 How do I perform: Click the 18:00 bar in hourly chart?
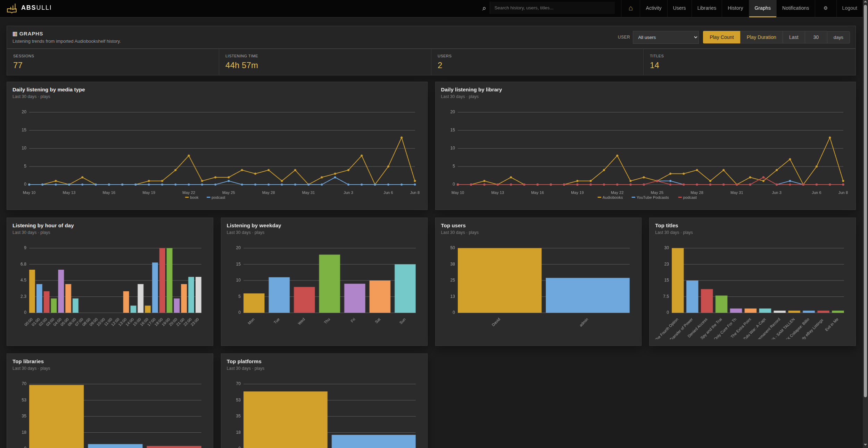tap(162, 280)
